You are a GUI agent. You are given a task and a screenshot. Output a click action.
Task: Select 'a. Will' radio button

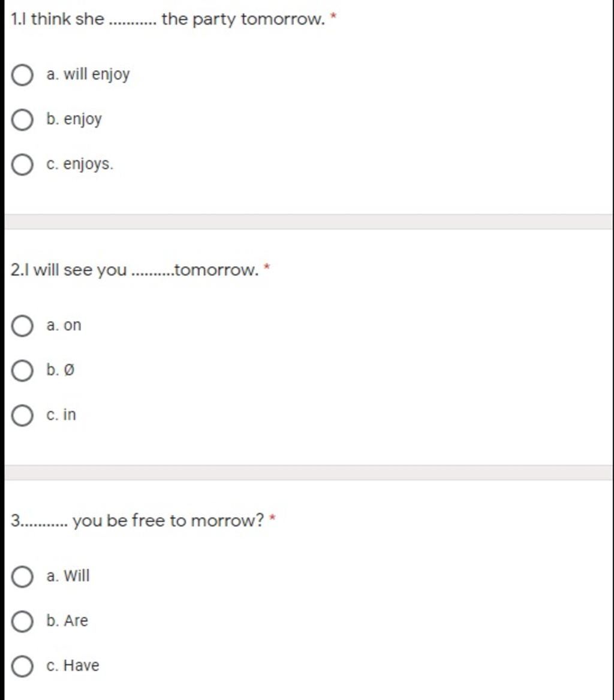[x=22, y=577]
